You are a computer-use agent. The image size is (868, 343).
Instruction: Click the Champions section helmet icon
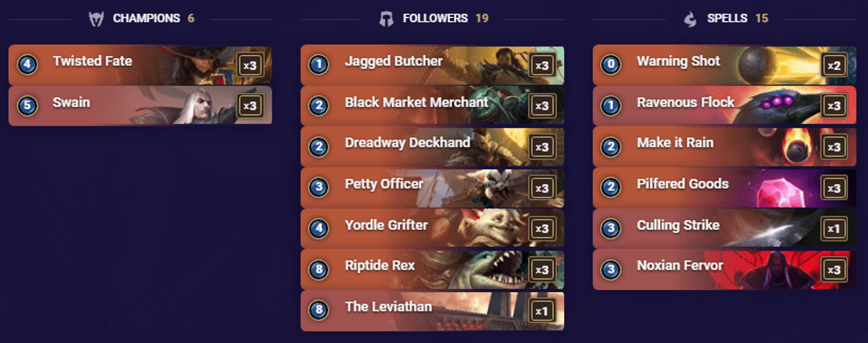coord(96,19)
